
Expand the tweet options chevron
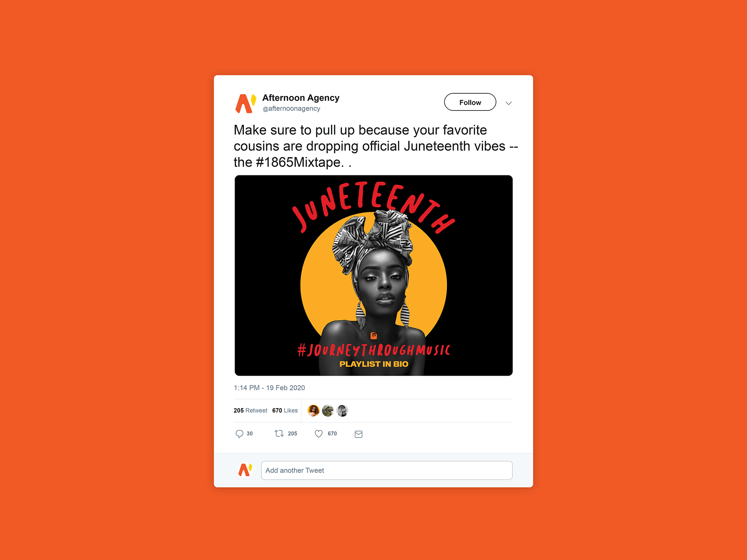coord(509,103)
